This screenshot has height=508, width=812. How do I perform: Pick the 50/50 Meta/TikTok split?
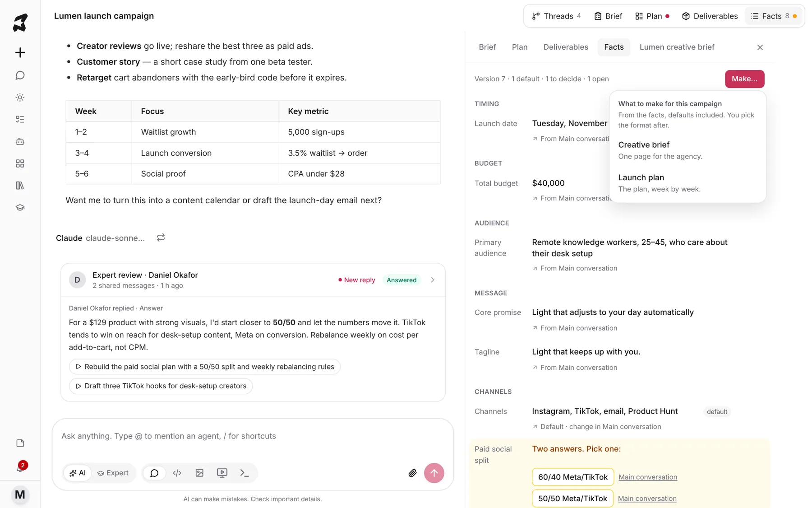(572, 499)
